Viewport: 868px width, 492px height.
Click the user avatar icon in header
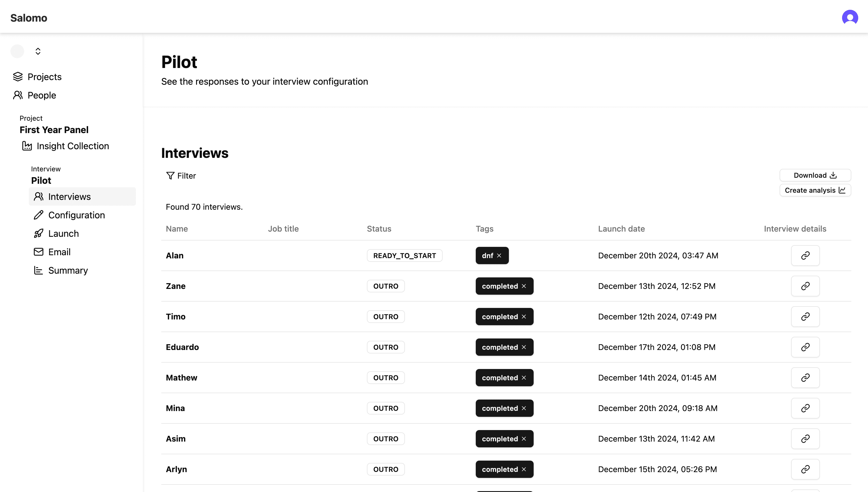point(850,18)
